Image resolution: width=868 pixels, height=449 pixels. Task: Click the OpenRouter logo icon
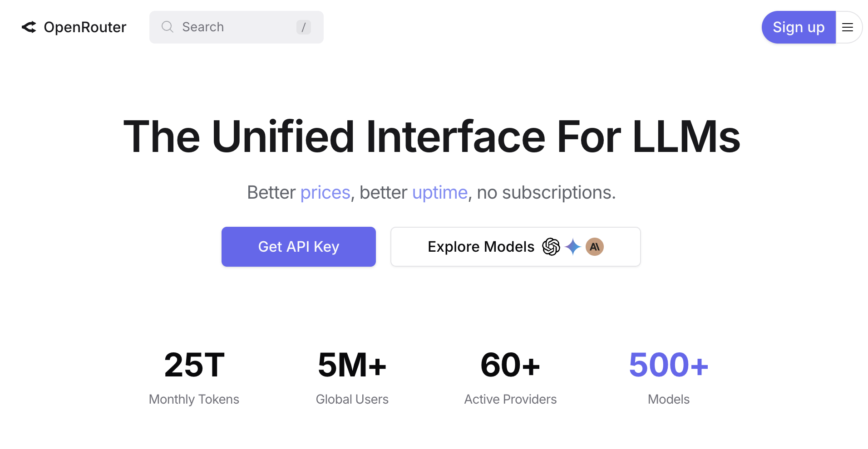click(x=29, y=27)
